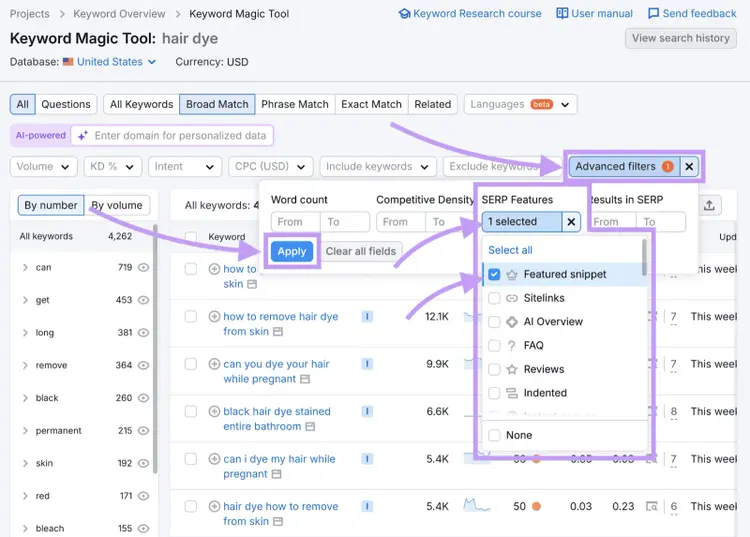750x537 pixels.
Task: Open the SERP Features 1 selected dropdown
Action: (521, 222)
